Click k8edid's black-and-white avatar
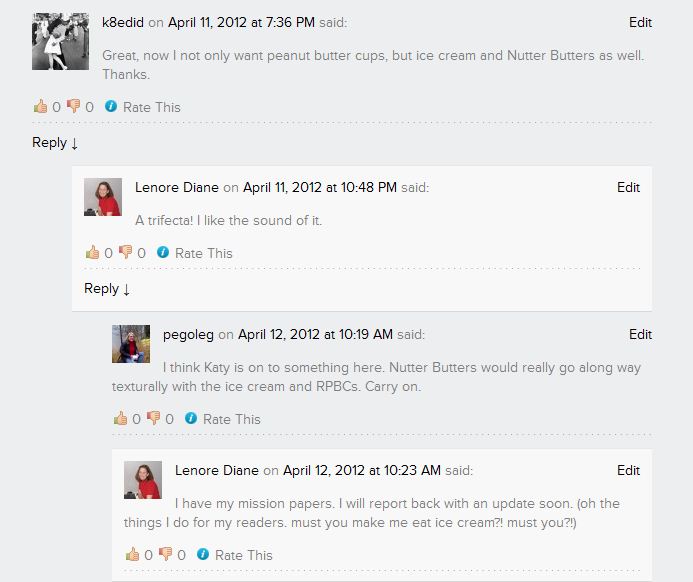Image resolution: width=693 pixels, height=582 pixels. (x=60, y=41)
